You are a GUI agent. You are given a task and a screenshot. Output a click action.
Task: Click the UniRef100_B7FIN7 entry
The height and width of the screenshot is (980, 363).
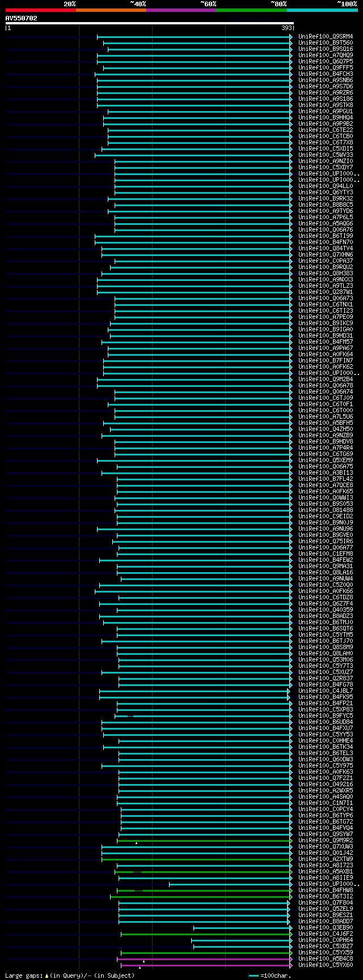(x=326, y=361)
